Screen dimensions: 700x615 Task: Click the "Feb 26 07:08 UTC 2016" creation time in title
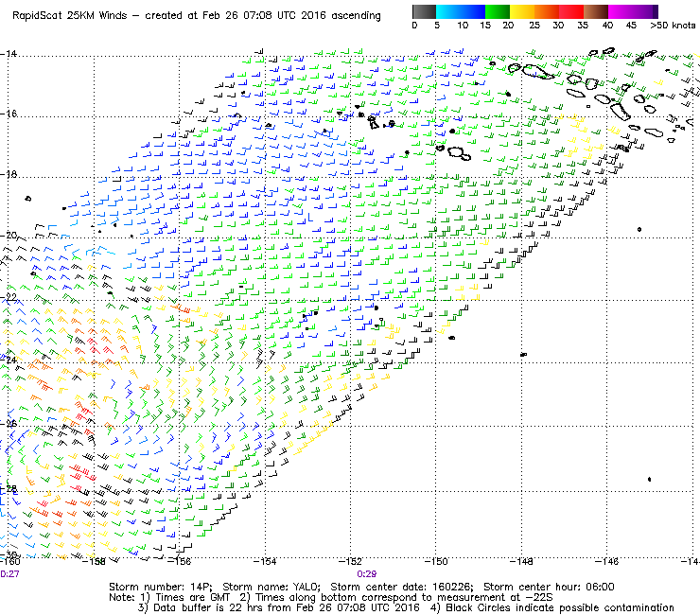(x=264, y=16)
